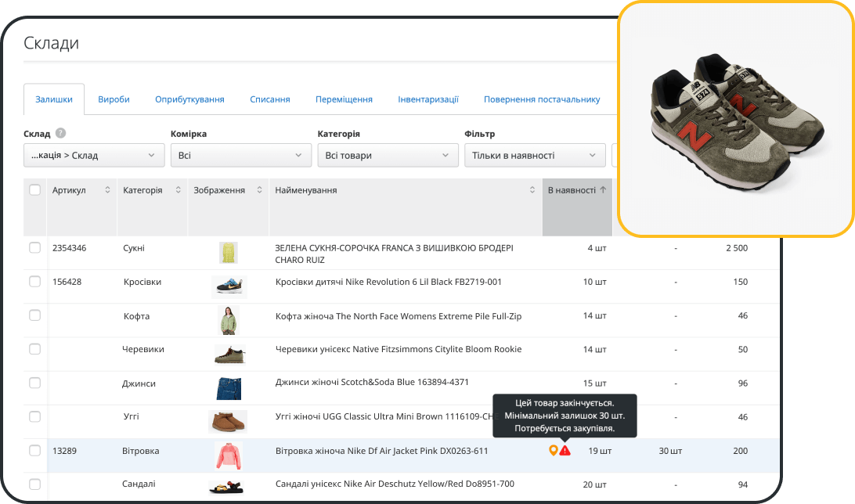Open the Склад warehouse dropdown
Viewport: 855px width, 504px height.
[x=94, y=155]
